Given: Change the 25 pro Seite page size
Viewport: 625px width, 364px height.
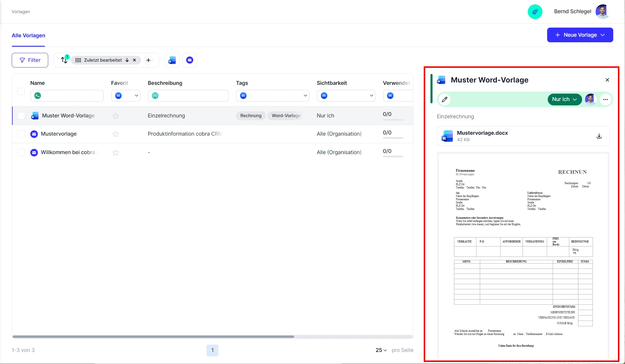Looking at the screenshot, I should 381,350.
